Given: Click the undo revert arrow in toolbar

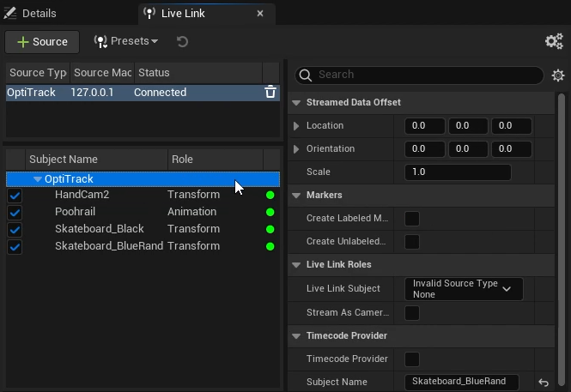Looking at the screenshot, I should [182, 41].
